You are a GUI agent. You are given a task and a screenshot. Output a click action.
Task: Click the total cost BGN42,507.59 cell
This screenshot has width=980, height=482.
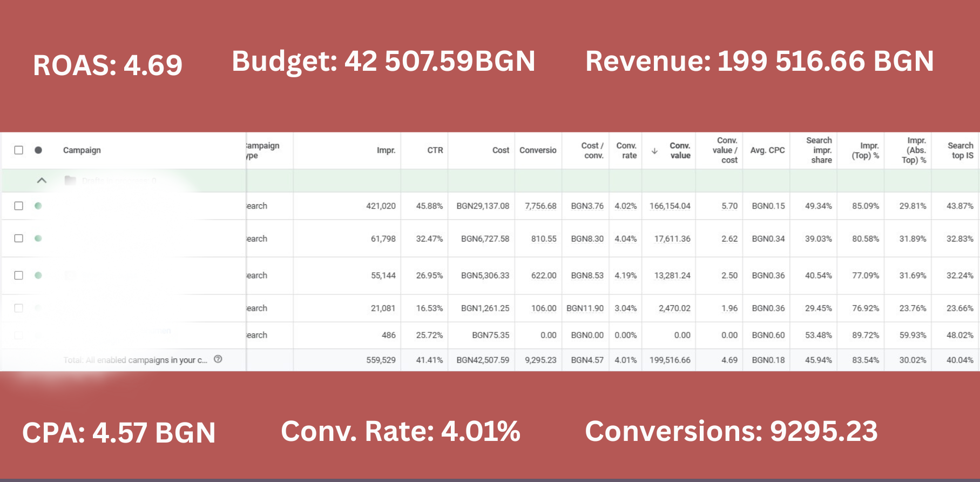pyautogui.click(x=483, y=360)
